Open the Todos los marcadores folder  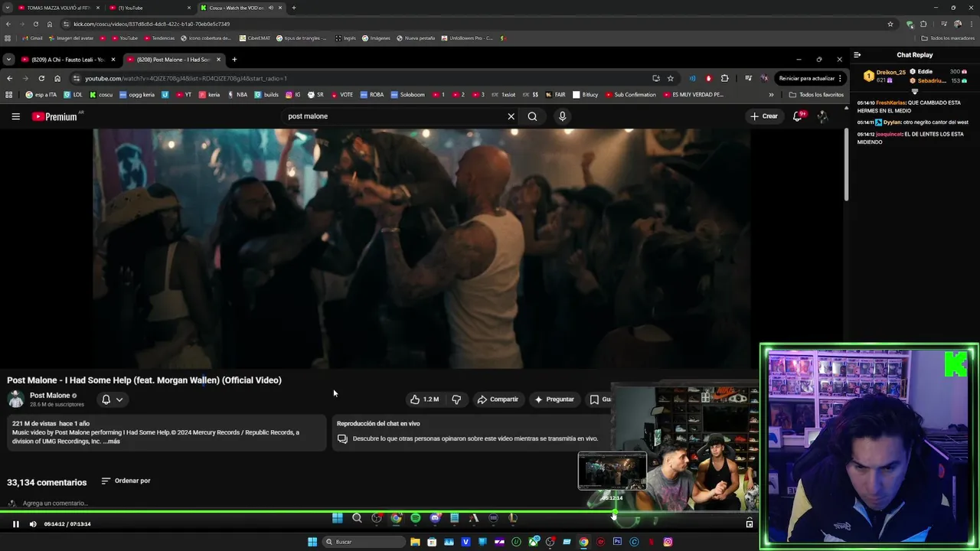(x=947, y=37)
